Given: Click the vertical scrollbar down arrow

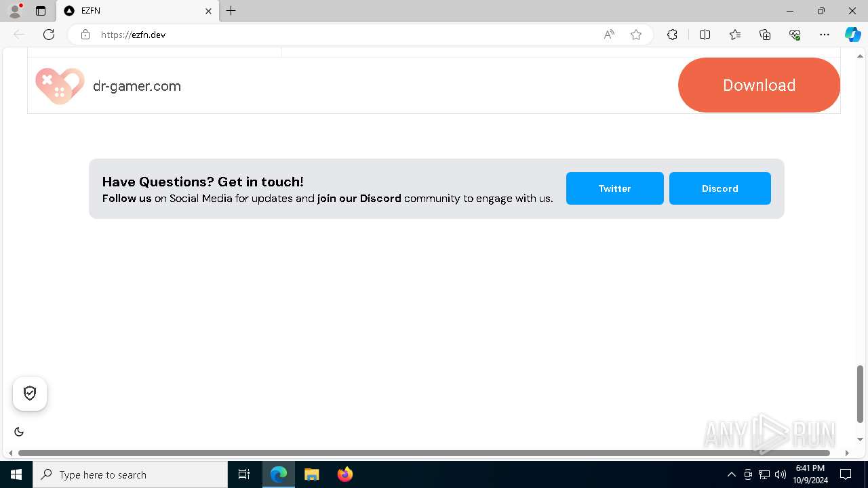Looking at the screenshot, I should pos(861,439).
